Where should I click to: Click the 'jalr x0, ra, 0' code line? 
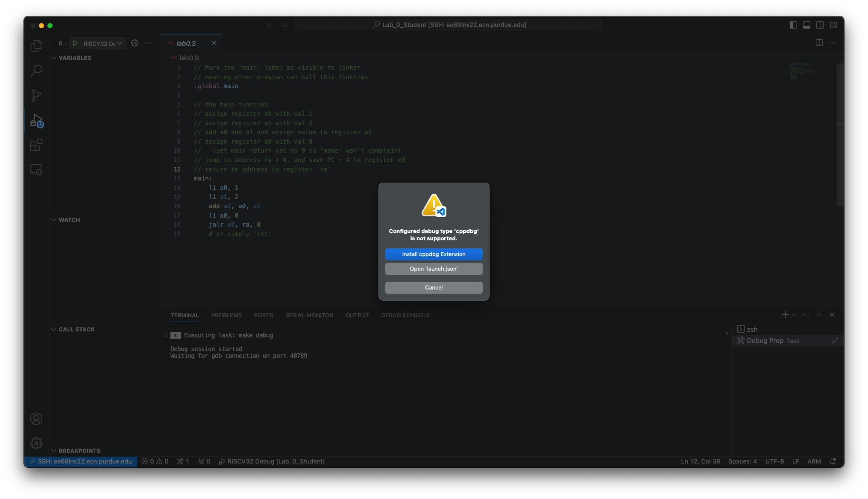235,224
